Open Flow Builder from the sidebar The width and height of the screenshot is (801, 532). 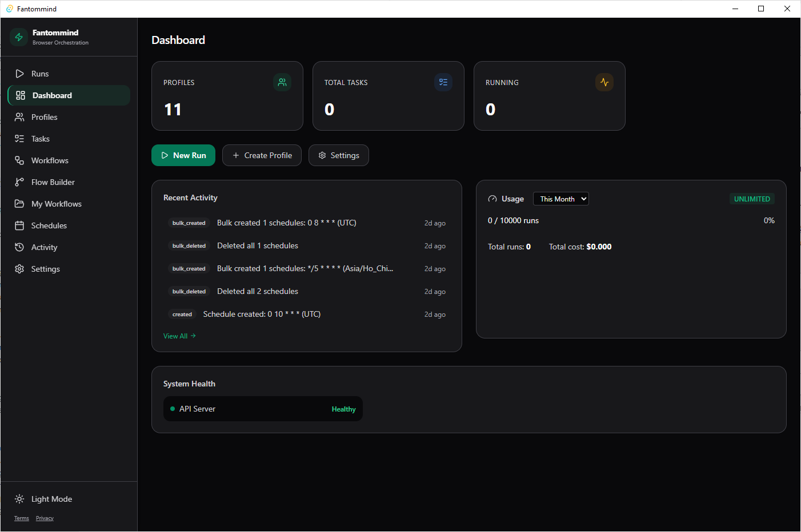69,182
